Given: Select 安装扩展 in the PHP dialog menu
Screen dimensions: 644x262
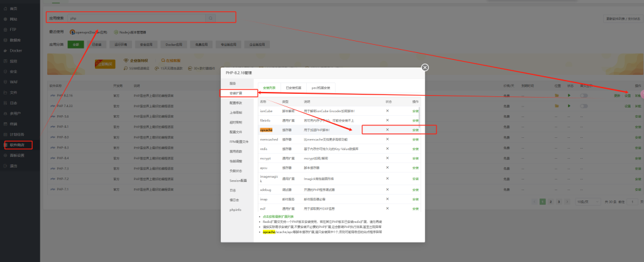Looking at the screenshot, I should pyautogui.click(x=238, y=93).
